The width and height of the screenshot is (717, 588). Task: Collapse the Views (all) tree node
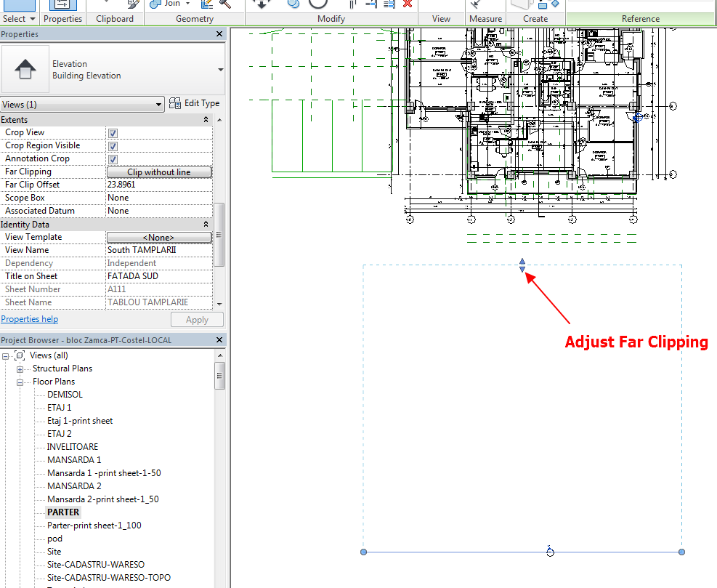tap(6, 356)
